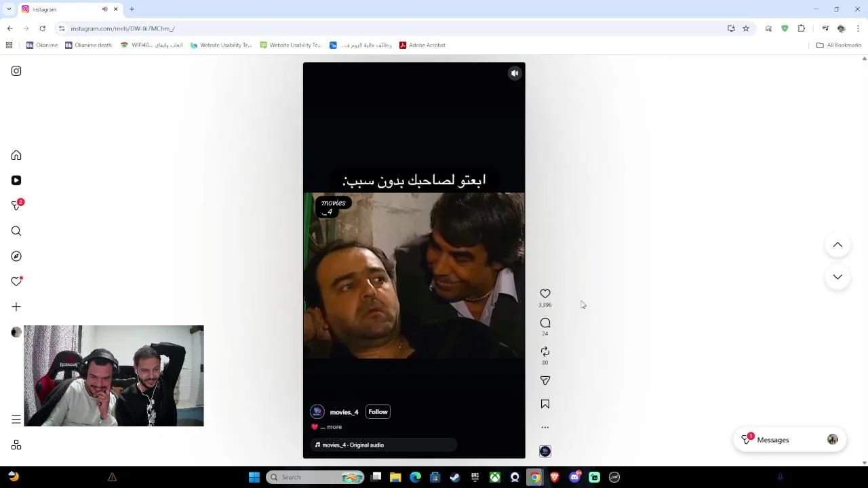The width and height of the screenshot is (868, 488).
Task: Reload the Instagram page
Action: (42, 28)
